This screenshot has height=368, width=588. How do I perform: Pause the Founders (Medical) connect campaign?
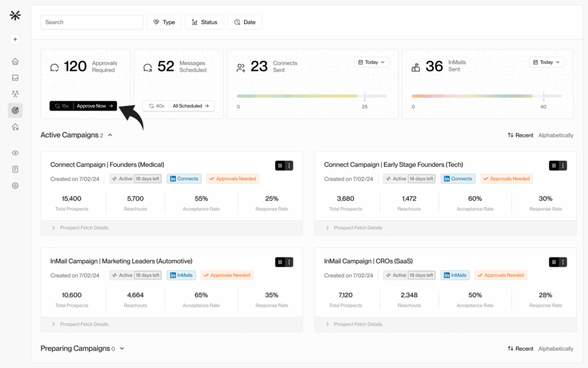280,166
